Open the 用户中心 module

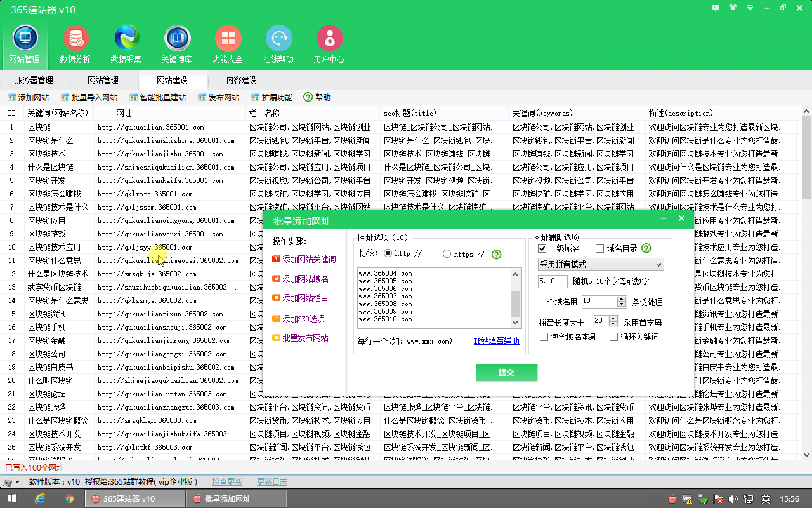point(329,44)
